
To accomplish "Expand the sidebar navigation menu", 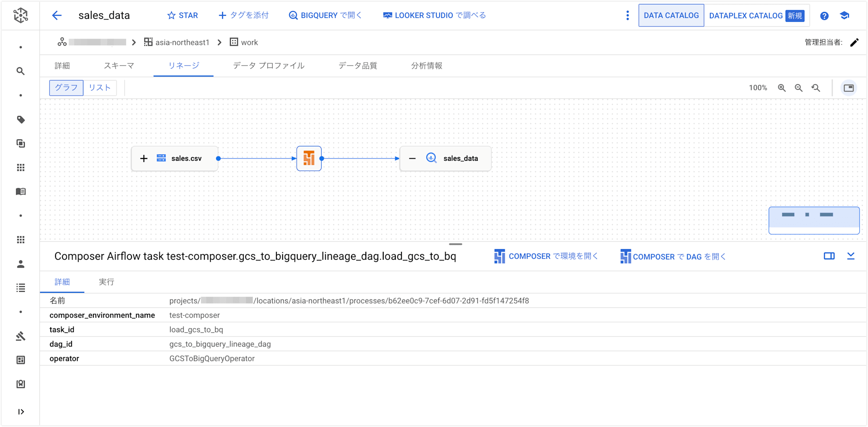I will click(20, 412).
